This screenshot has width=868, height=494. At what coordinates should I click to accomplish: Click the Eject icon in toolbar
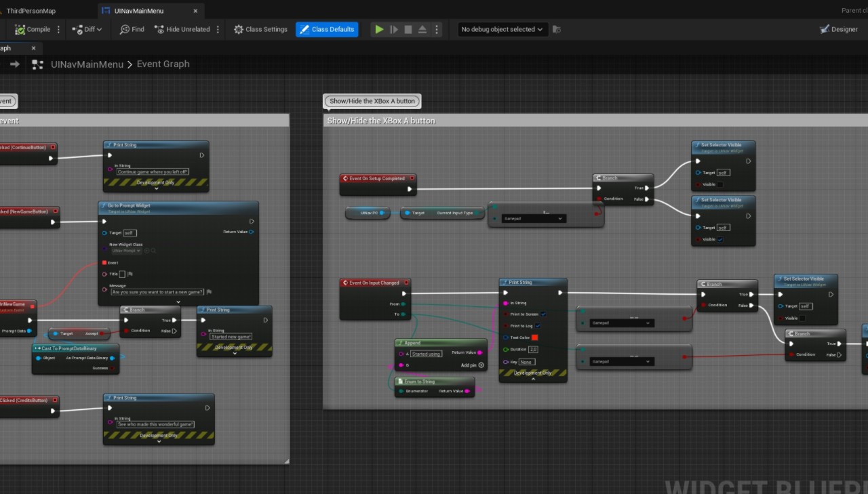(x=422, y=29)
